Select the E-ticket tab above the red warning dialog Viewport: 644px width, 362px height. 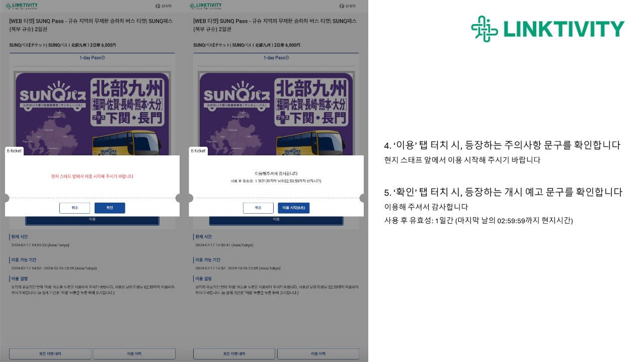click(x=15, y=151)
